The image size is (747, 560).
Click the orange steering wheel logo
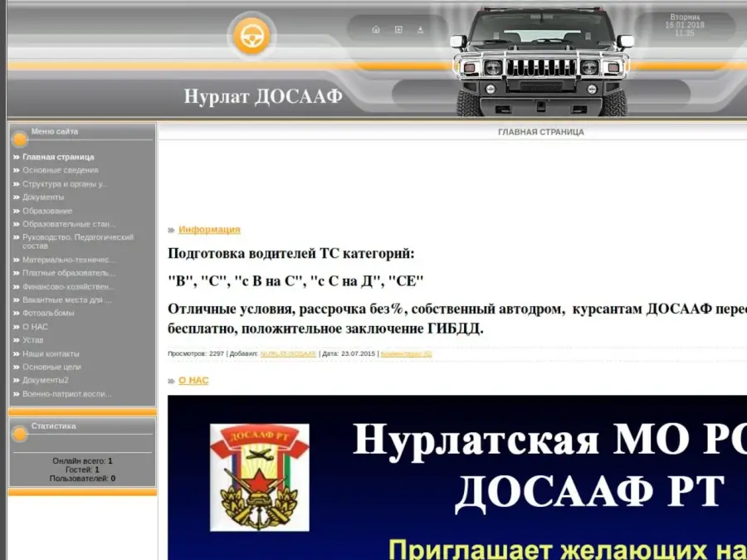250,36
